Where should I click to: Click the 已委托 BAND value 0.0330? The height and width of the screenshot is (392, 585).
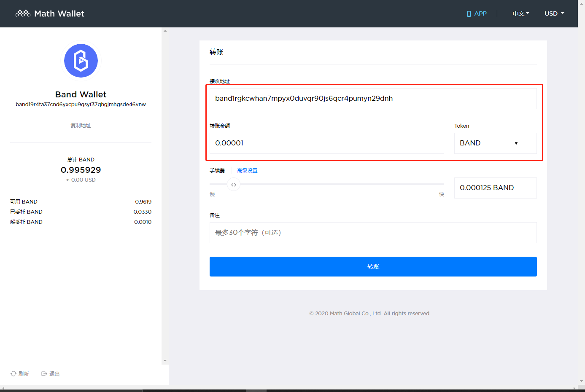(143, 212)
